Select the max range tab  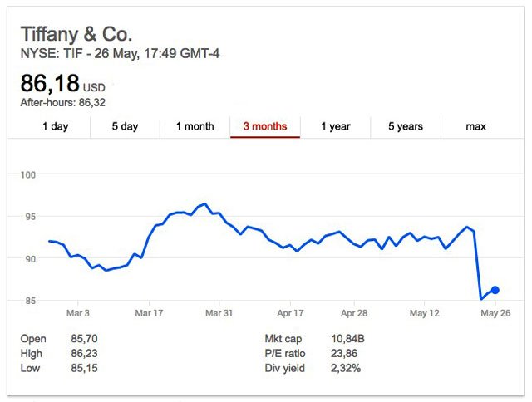tap(475, 126)
